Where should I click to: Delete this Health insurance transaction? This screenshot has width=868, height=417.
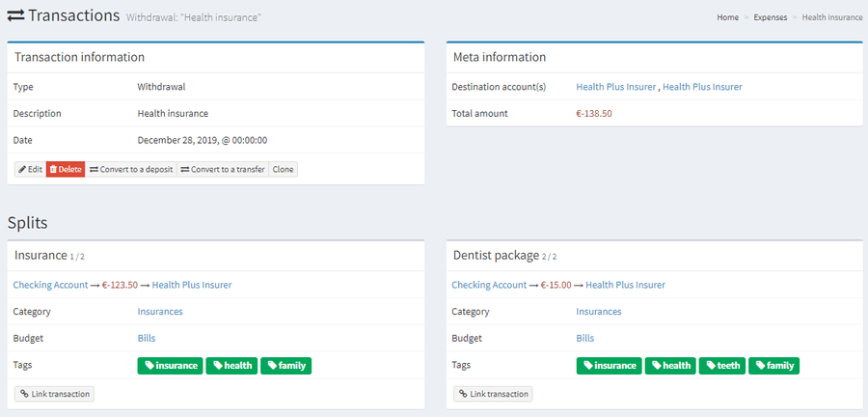pos(66,170)
